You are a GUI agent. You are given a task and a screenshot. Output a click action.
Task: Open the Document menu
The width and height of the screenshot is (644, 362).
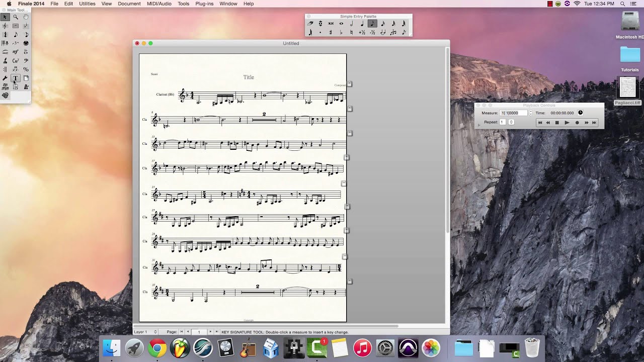(129, 4)
